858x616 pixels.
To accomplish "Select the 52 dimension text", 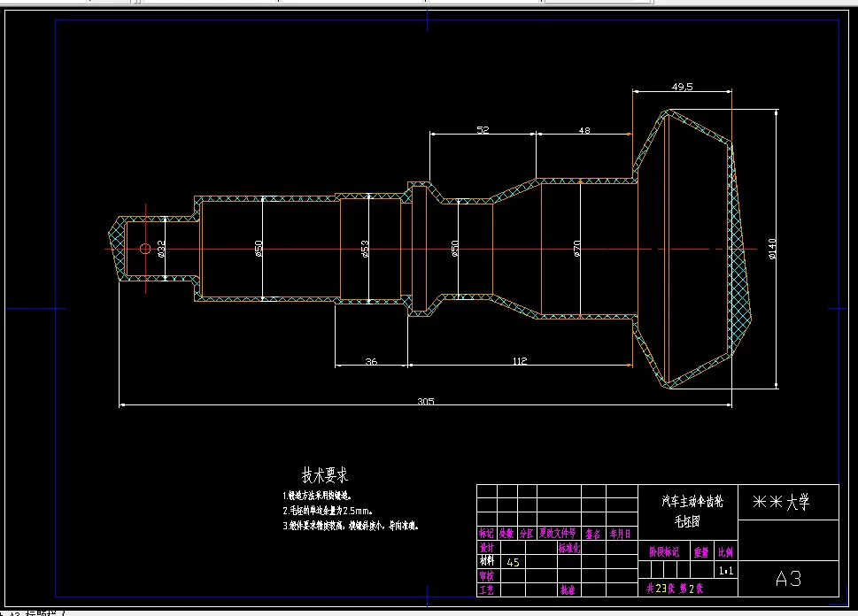I will (x=483, y=129).
